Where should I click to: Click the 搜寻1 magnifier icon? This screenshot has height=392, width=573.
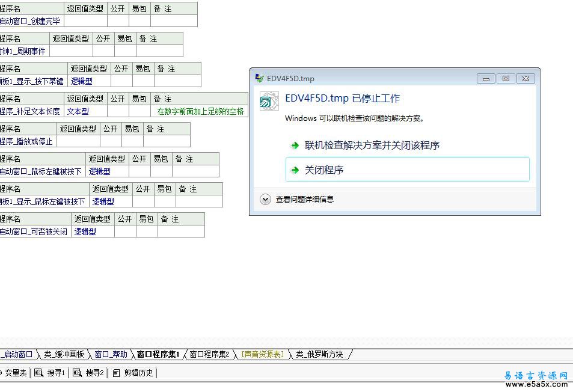(38, 373)
